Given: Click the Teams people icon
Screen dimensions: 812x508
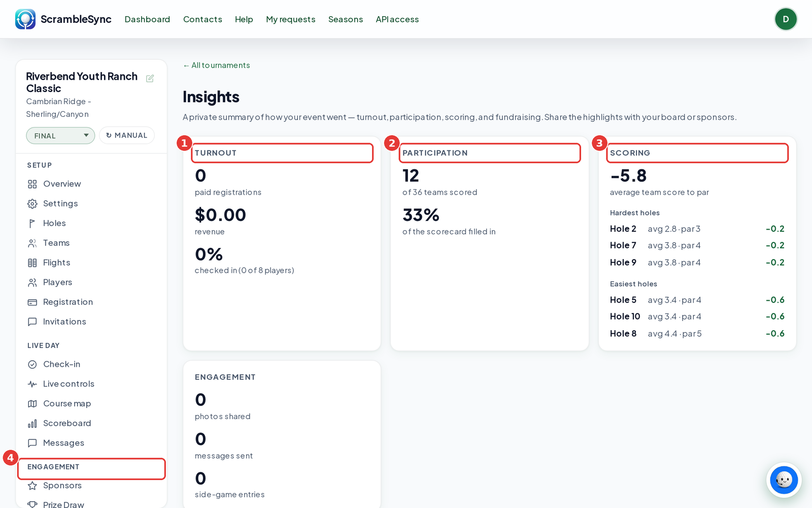Looking at the screenshot, I should tap(32, 243).
